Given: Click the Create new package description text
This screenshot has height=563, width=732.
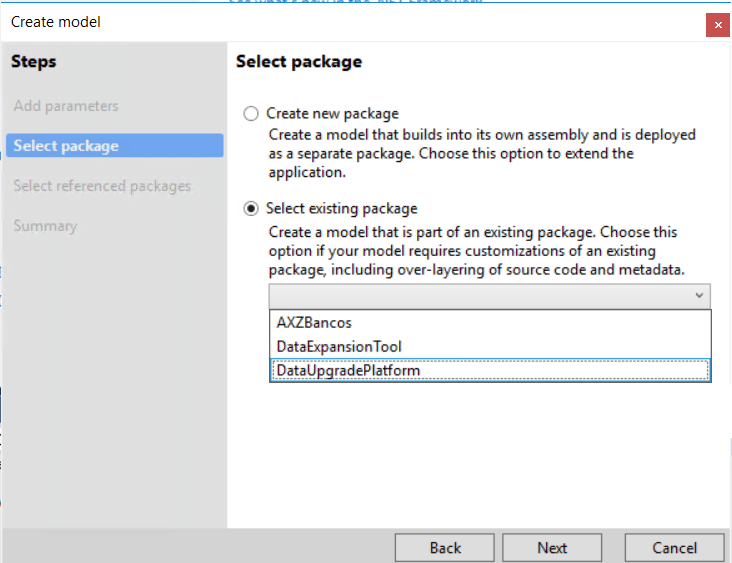Looking at the screenshot, I should pyautogui.click(x=482, y=153).
